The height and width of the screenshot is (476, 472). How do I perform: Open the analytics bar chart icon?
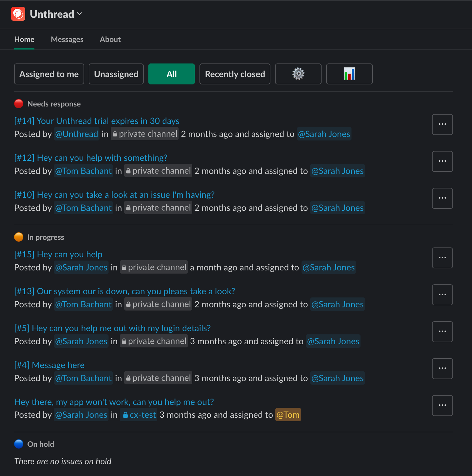[x=349, y=74]
